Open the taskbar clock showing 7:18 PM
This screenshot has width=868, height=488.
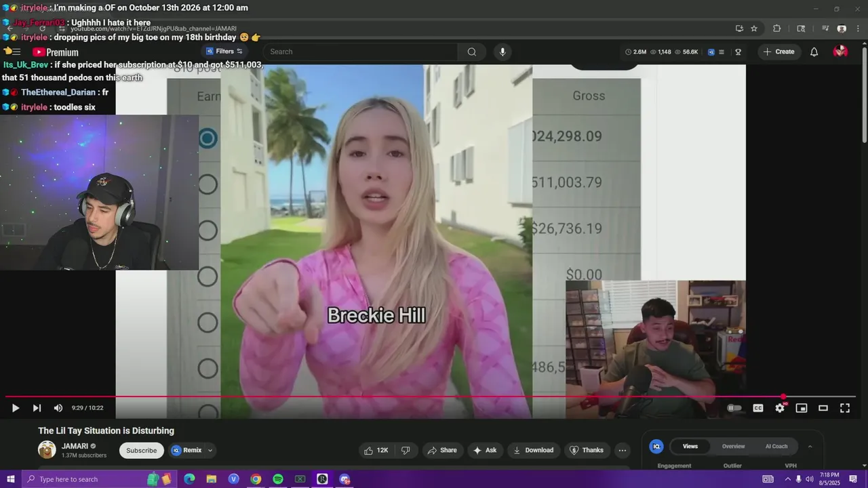(830, 479)
